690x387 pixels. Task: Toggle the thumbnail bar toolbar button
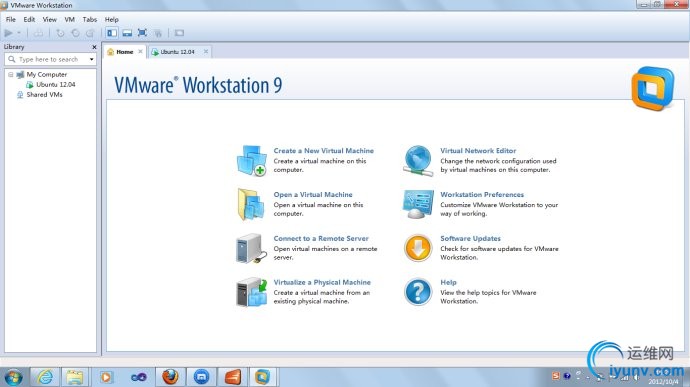[x=127, y=33]
